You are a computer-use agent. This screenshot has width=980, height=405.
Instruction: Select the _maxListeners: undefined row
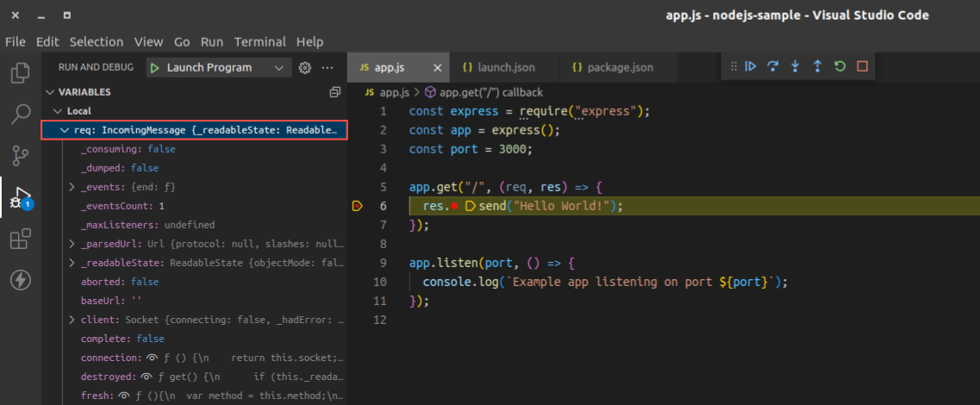click(x=195, y=224)
